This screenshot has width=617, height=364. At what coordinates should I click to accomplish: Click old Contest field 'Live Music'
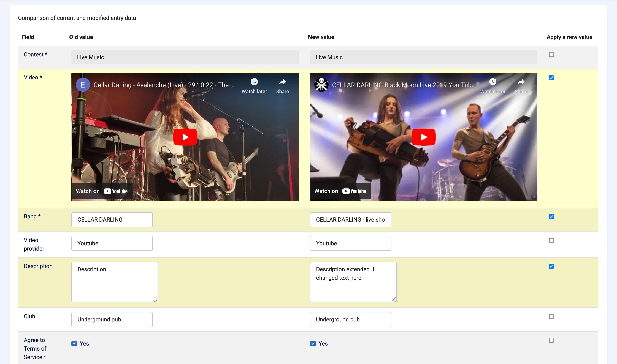tap(185, 57)
